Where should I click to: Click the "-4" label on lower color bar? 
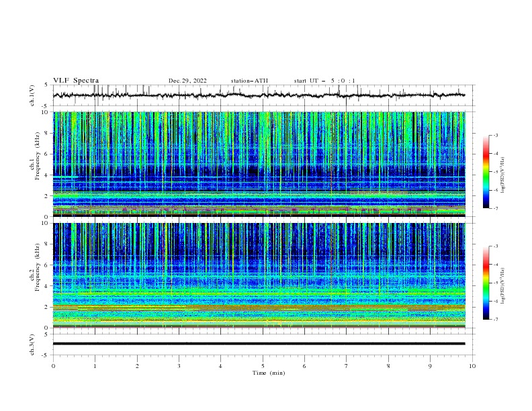pyautogui.click(x=495, y=265)
